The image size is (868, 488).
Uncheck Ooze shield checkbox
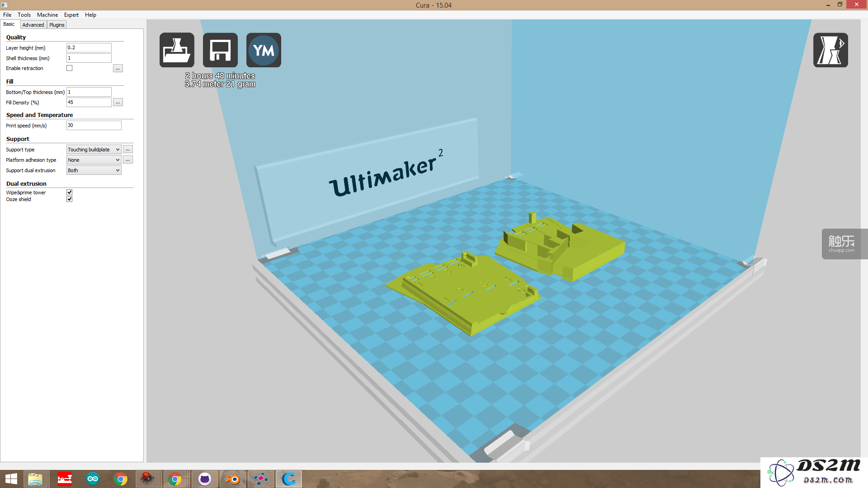point(70,199)
